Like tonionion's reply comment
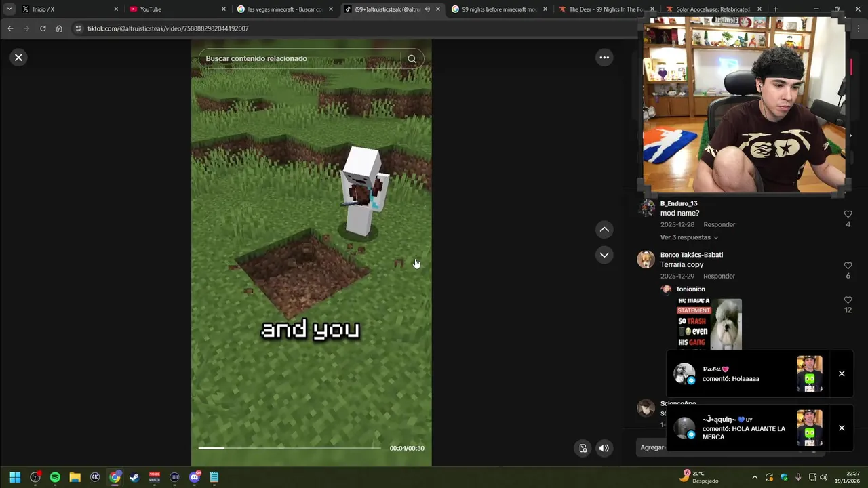Viewport: 868px width, 488px height. (x=848, y=300)
